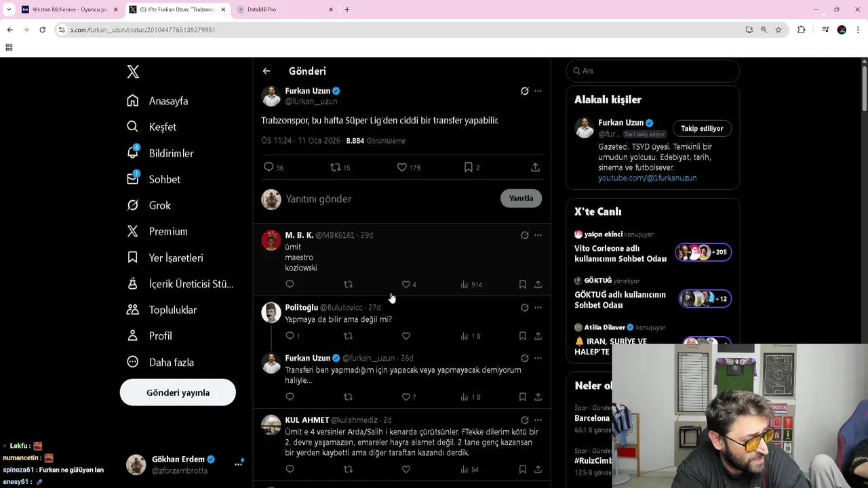Screen dimensions: 868x488
Task: Open İçerik Üreticisi Stüdyosu
Action: (x=180, y=283)
